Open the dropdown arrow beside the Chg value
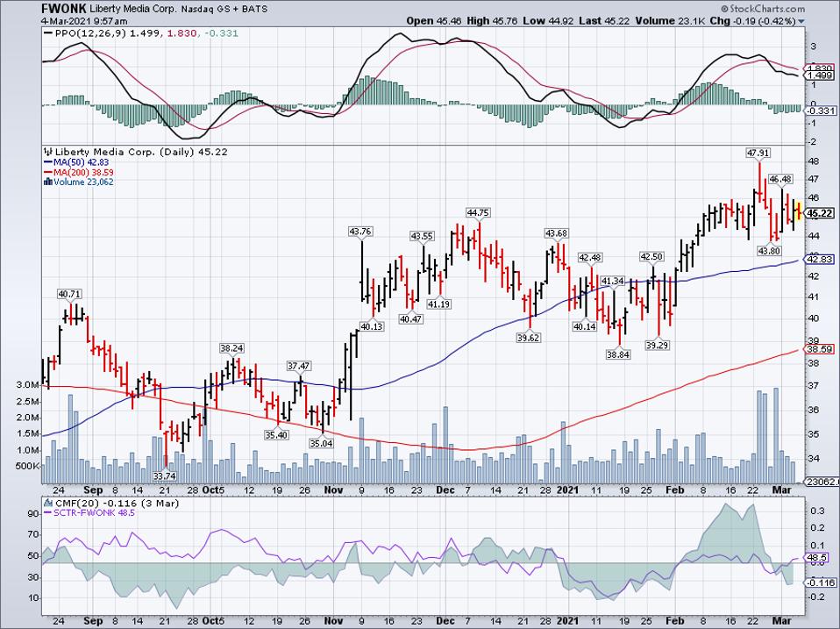Image resolution: width=840 pixels, height=629 pixels. (801, 21)
